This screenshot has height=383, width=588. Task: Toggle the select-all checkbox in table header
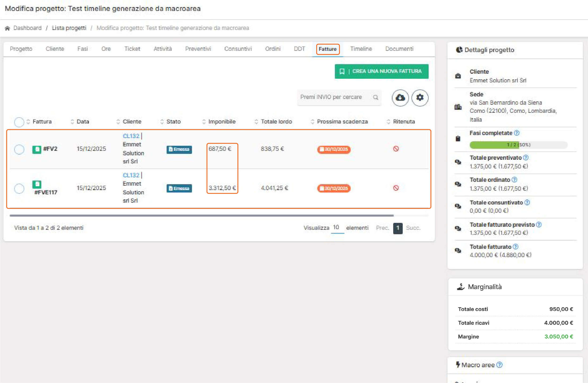19,122
